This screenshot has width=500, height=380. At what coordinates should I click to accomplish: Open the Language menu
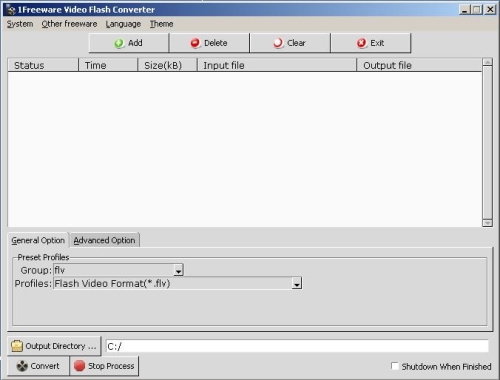point(123,24)
